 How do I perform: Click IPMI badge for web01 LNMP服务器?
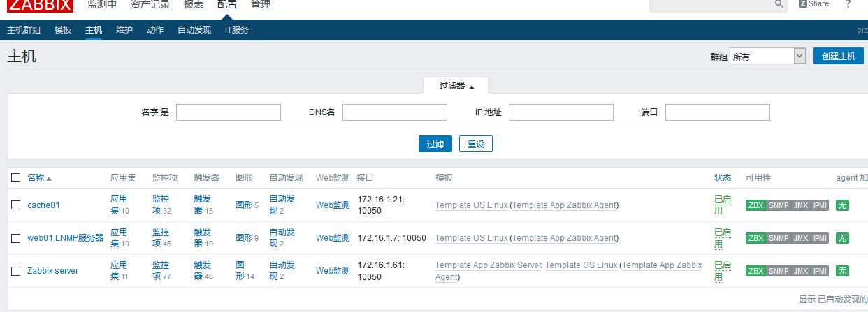pos(820,238)
